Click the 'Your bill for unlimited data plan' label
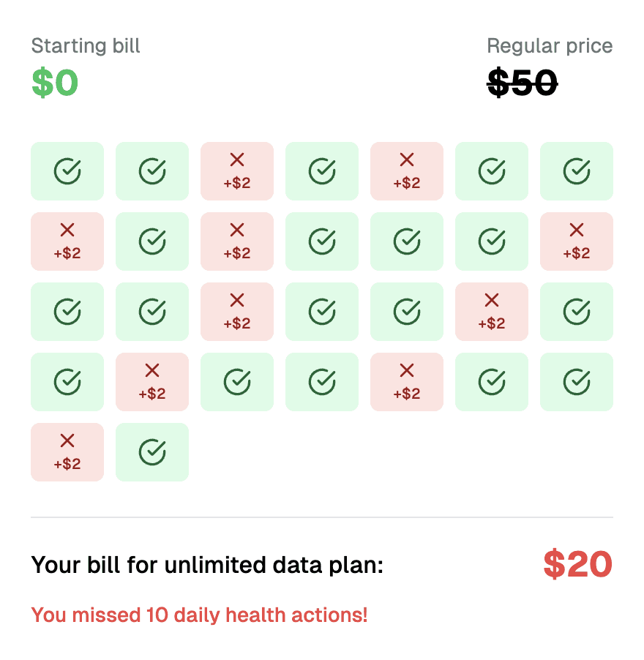644x660 pixels. (207, 565)
